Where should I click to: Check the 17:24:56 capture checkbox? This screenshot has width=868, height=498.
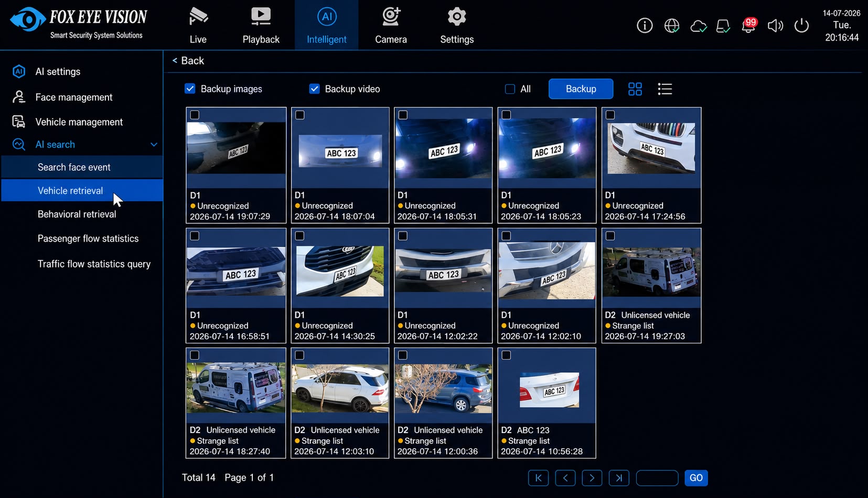coord(610,115)
